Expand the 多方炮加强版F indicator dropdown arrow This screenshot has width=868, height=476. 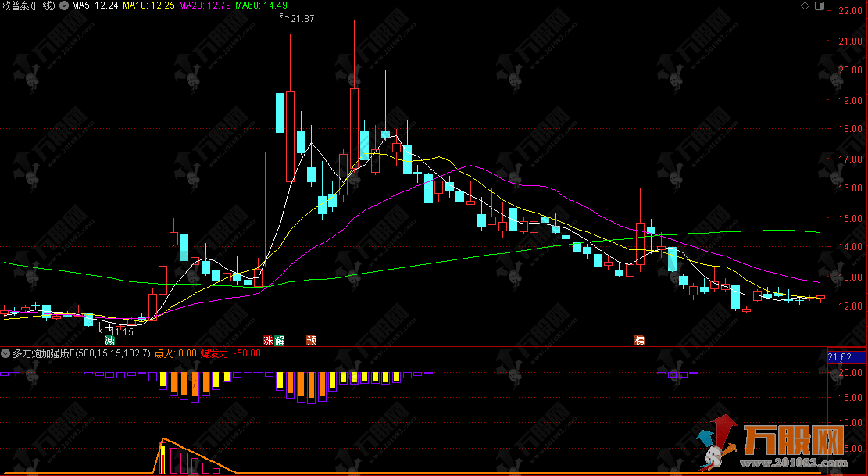tap(7, 353)
